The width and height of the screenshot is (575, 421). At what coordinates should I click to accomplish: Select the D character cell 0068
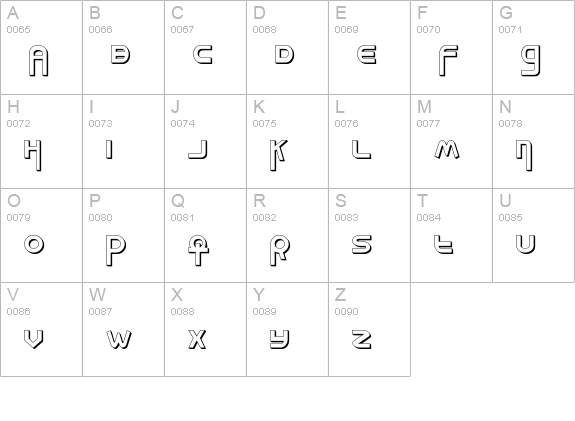click(x=288, y=47)
